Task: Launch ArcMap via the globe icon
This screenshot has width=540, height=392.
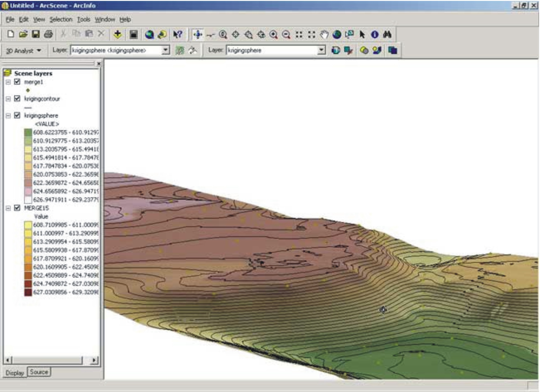Action: (x=149, y=34)
